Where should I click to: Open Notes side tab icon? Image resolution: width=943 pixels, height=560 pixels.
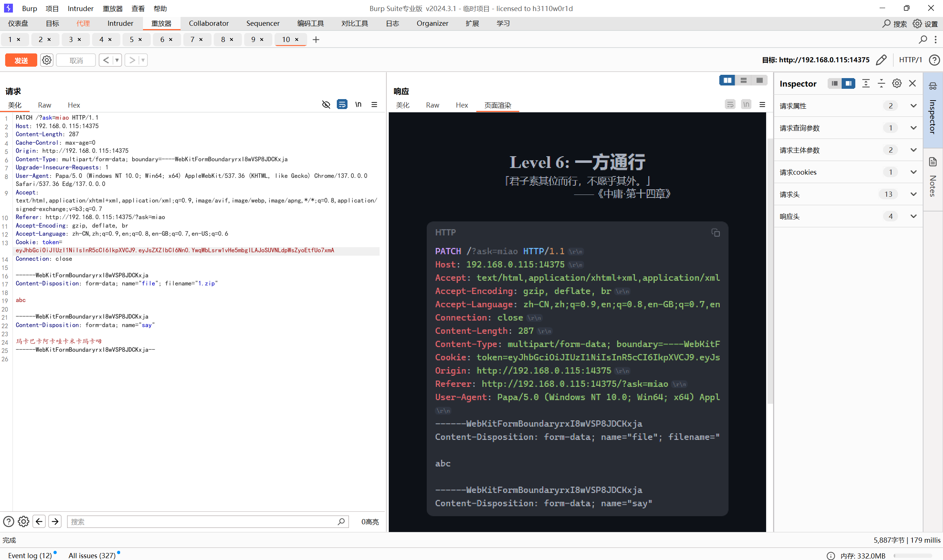(932, 162)
